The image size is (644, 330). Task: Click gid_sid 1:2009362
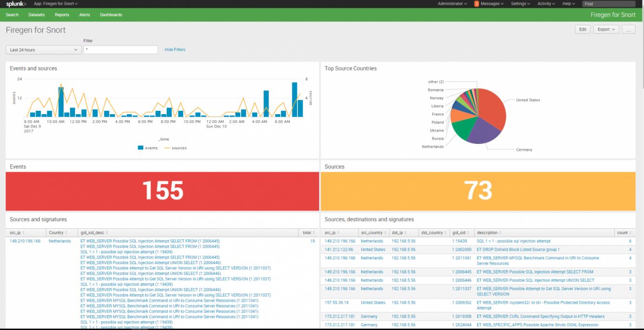click(461, 303)
